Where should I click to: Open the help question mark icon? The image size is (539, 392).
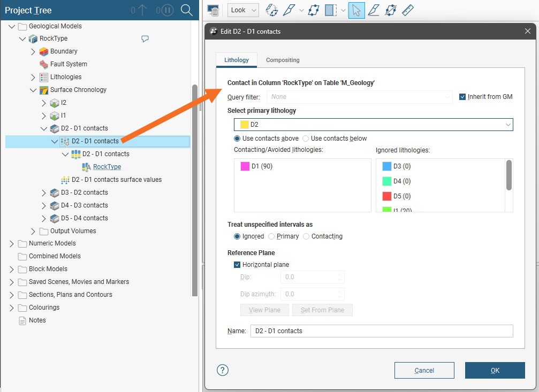[223, 370]
